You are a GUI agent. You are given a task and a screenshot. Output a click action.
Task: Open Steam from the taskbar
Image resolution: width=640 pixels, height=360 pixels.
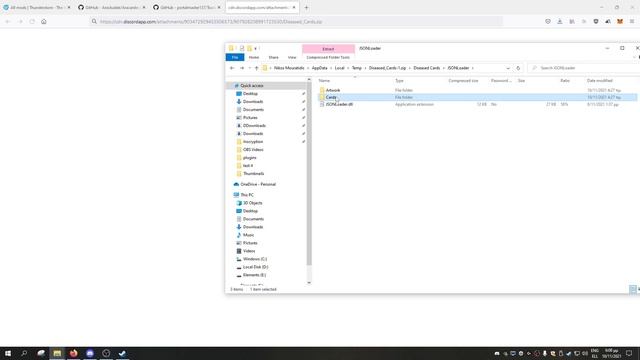pyautogui.click(x=122, y=353)
